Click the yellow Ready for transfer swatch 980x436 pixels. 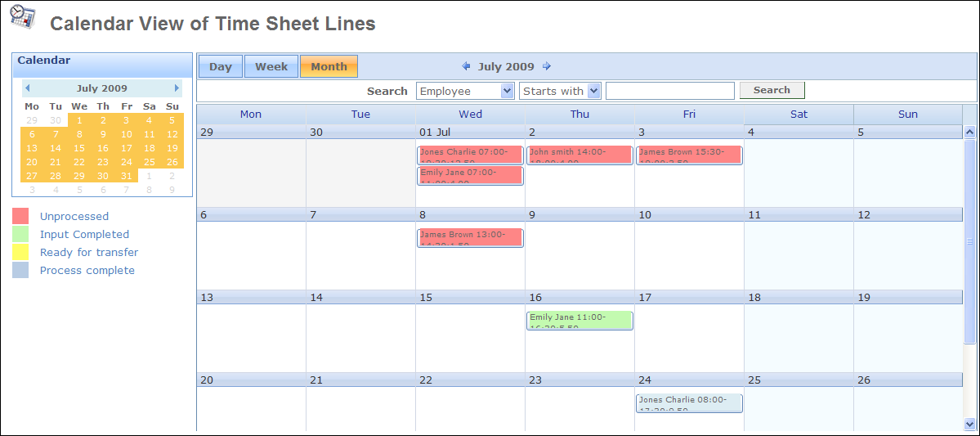pyautogui.click(x=20, y=252)
